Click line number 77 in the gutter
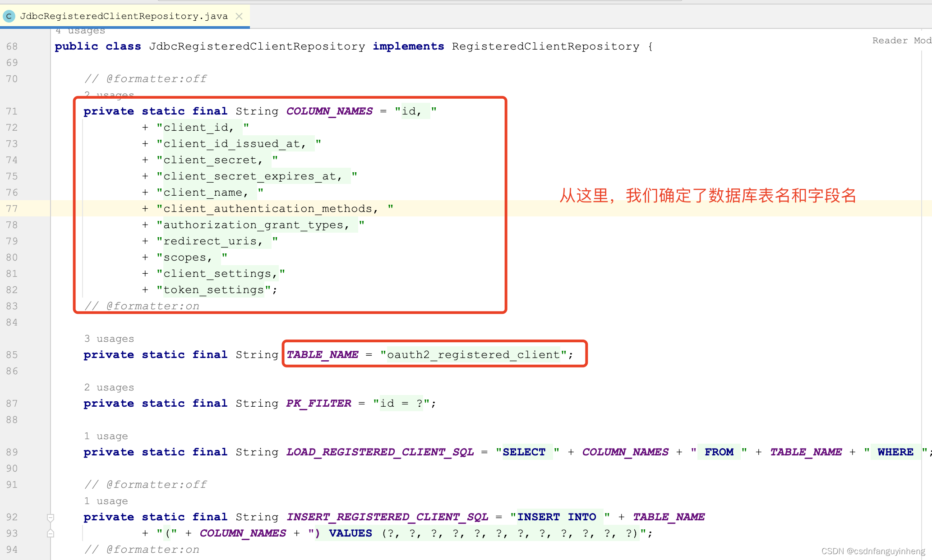This screenshot has height=560, width=932. (12, 209)
